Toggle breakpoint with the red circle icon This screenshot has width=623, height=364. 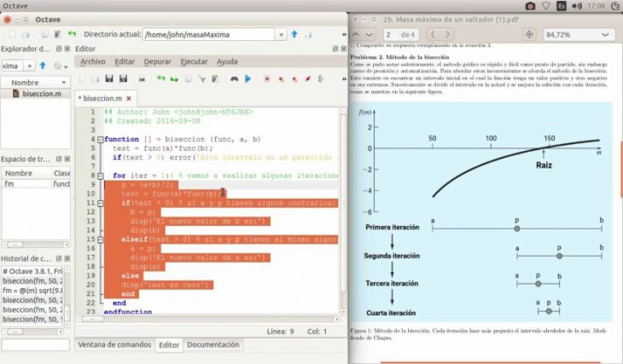267,78
